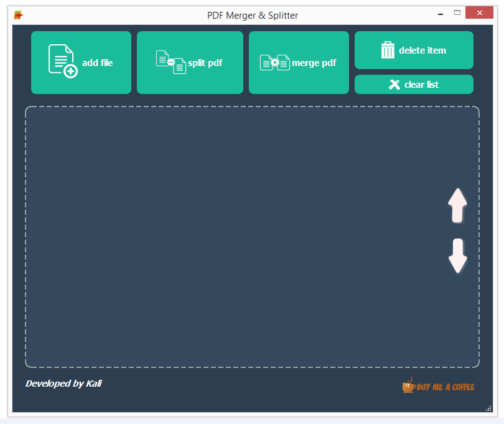
Task: Open the Buy Me A Coffee link
Action: click(x=439, y=385)
